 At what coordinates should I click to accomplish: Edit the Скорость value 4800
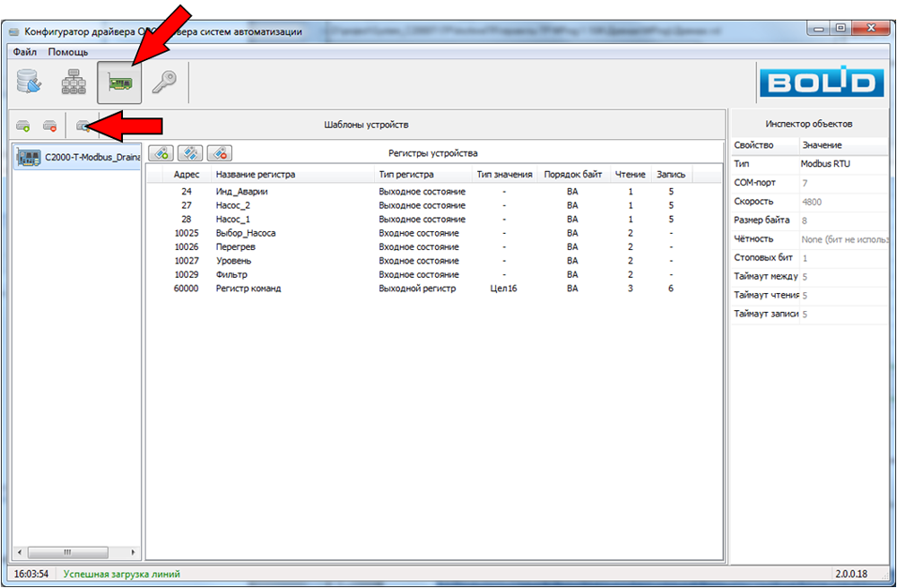click(811, 202)
